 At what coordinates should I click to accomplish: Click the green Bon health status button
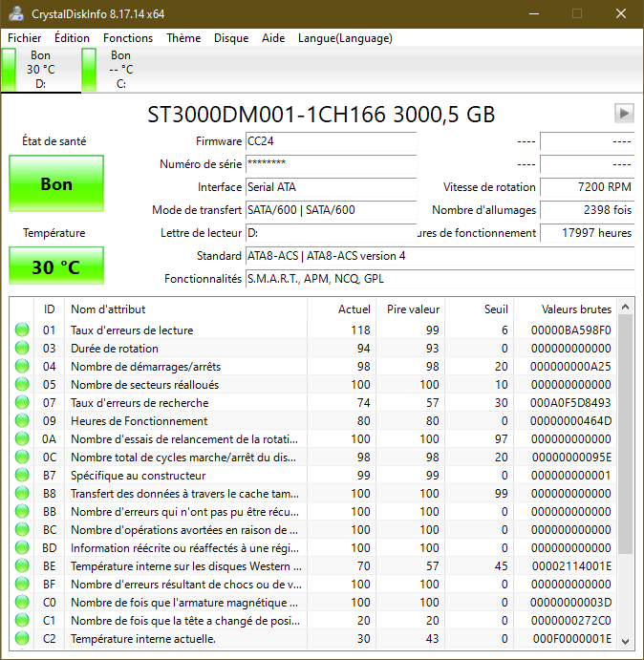56,184
